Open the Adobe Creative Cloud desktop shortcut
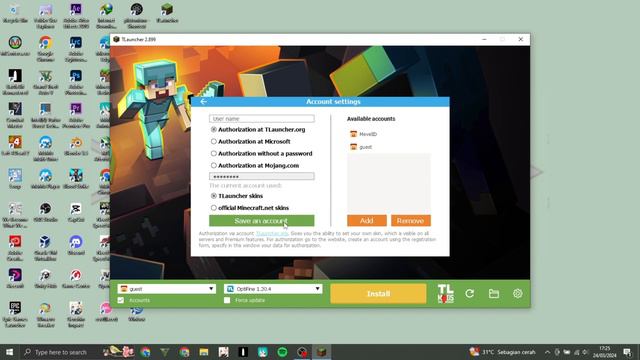The width and height of the screenshot is (640, 360). (15, 248)
